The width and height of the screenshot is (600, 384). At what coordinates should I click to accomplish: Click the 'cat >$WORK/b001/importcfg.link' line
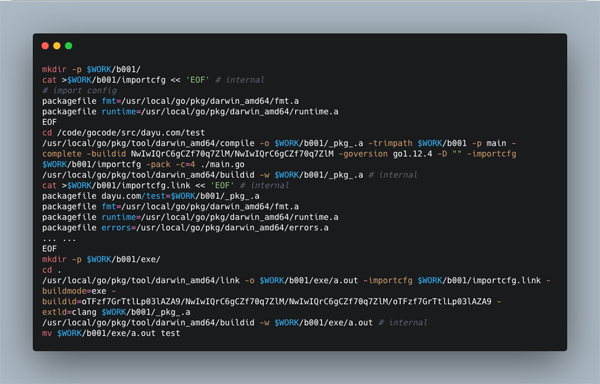166,185
